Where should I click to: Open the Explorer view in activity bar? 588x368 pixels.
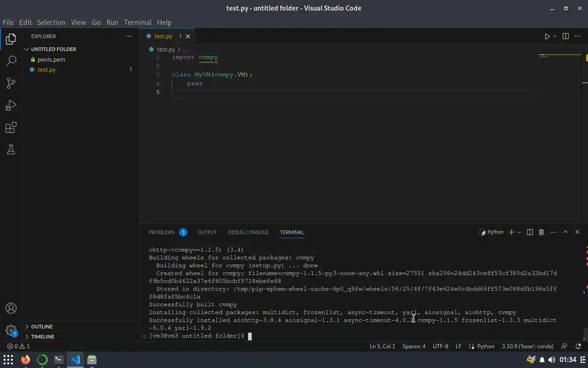tap(11, 39)
